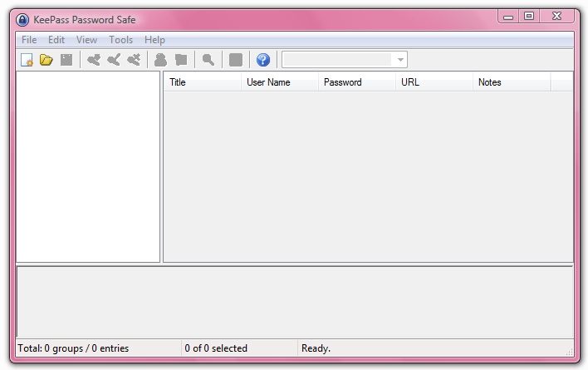
Task: Open the Tools menu
Action: pos(120,40)
